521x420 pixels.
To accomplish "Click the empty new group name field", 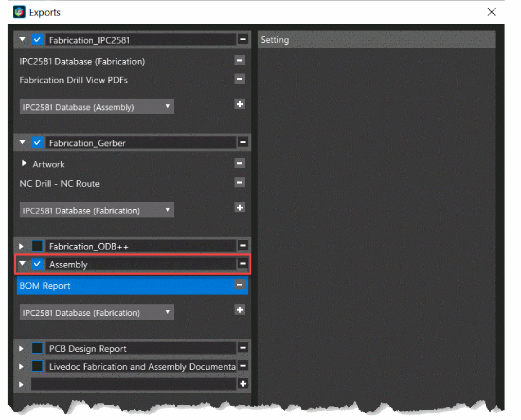I will click(134, 384).
